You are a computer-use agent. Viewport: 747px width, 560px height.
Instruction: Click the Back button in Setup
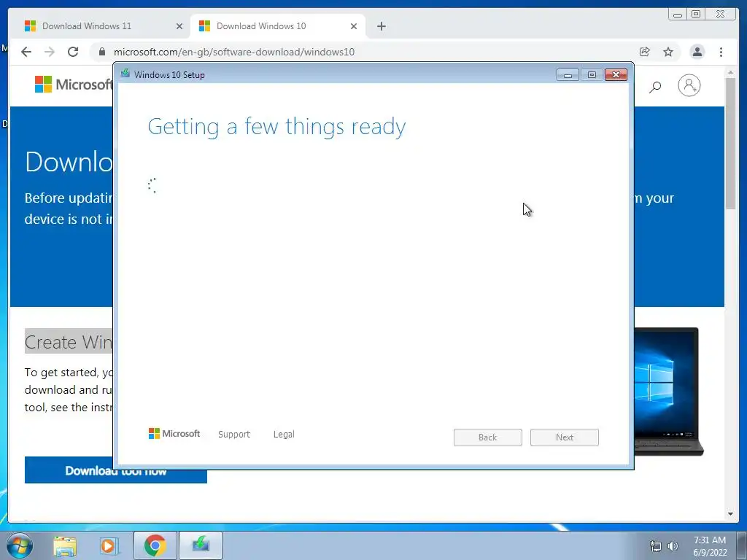click(487, 437)
